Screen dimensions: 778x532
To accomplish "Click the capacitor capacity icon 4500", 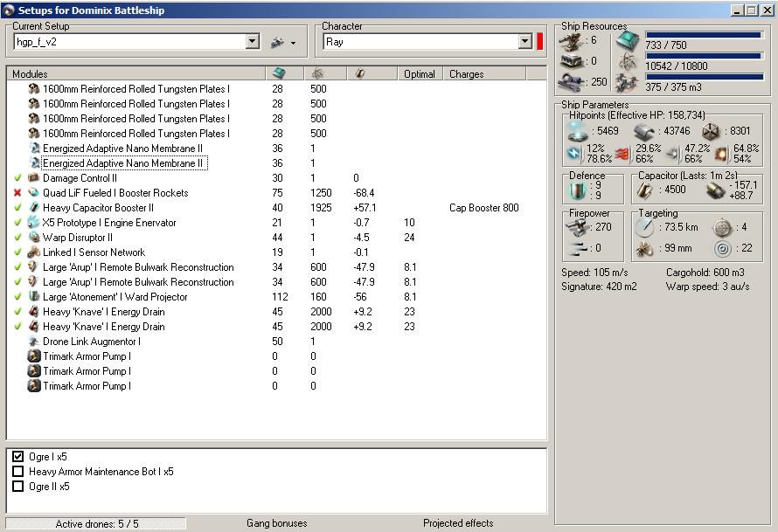I will coord(644,190).
